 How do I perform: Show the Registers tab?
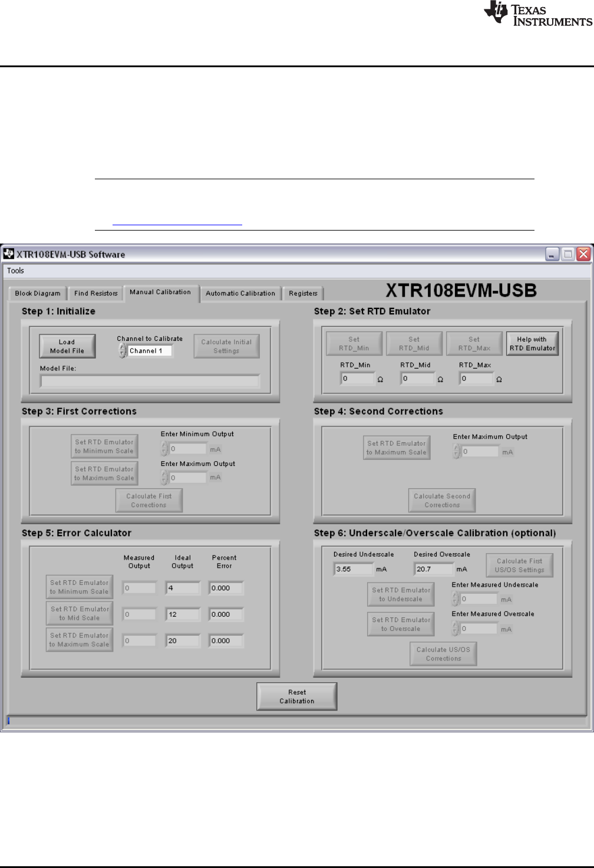point(303,293)
